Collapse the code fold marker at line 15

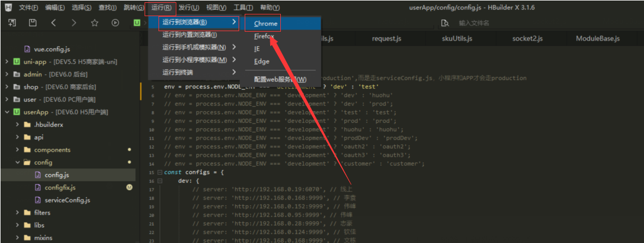(x=160, y=172)
